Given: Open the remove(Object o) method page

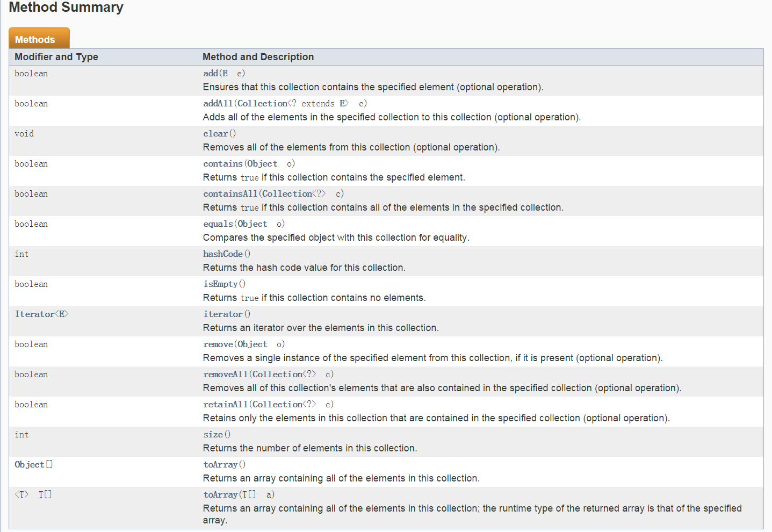Looking at the screenshot, I should tap(218, 344).
